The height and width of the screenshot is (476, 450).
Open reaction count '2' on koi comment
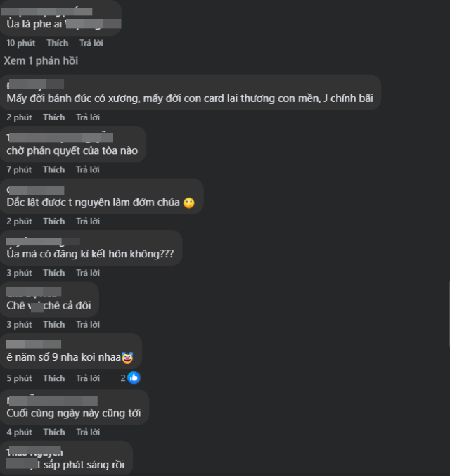click(122, 378)
